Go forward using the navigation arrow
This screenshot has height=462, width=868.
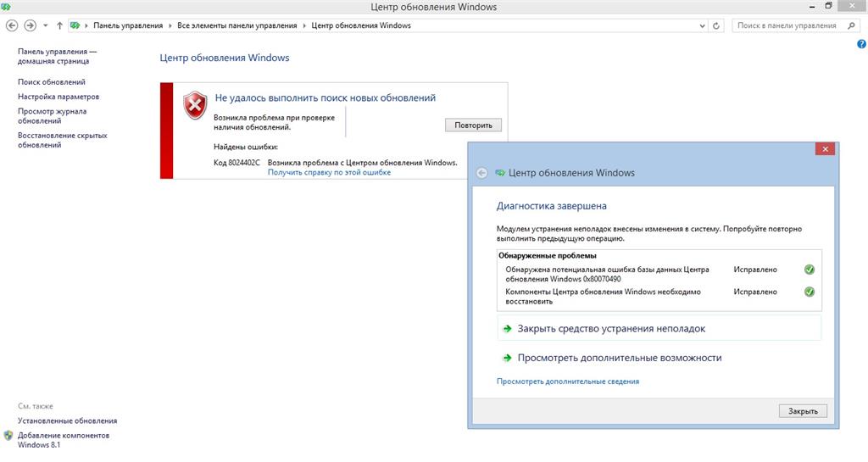30,25
